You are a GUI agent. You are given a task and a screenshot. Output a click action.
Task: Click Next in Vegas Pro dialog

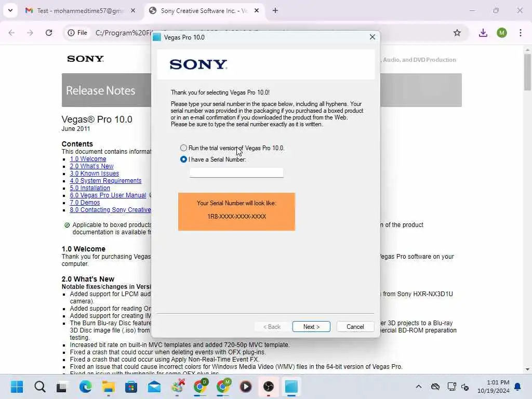click(x=311, y=326)
